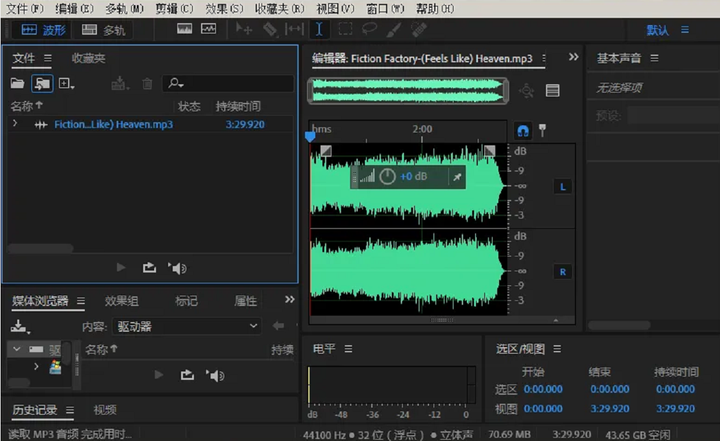Click the loop playback icon in Files panel
This screenshot has width=720, height=441.
coord(150,267)
